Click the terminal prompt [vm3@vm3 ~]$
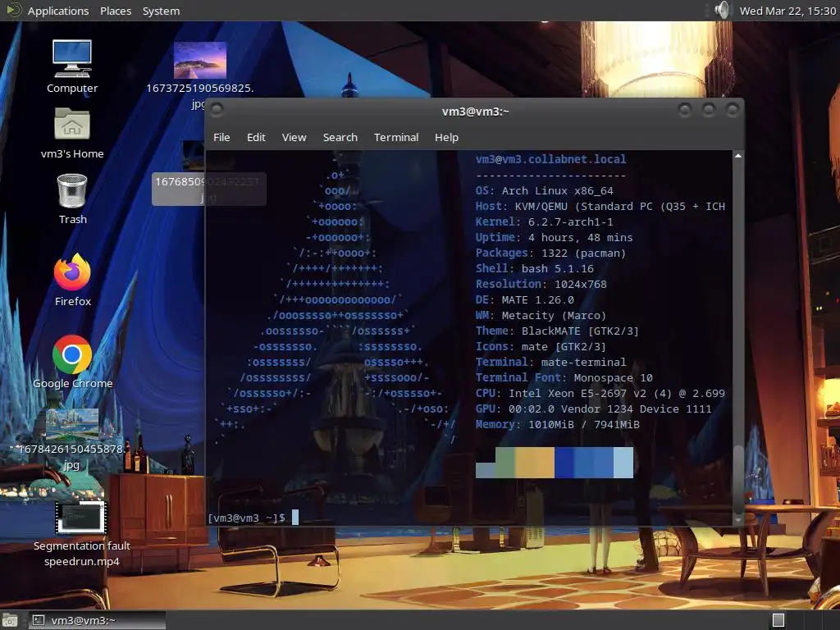 (x=246, y=518)
